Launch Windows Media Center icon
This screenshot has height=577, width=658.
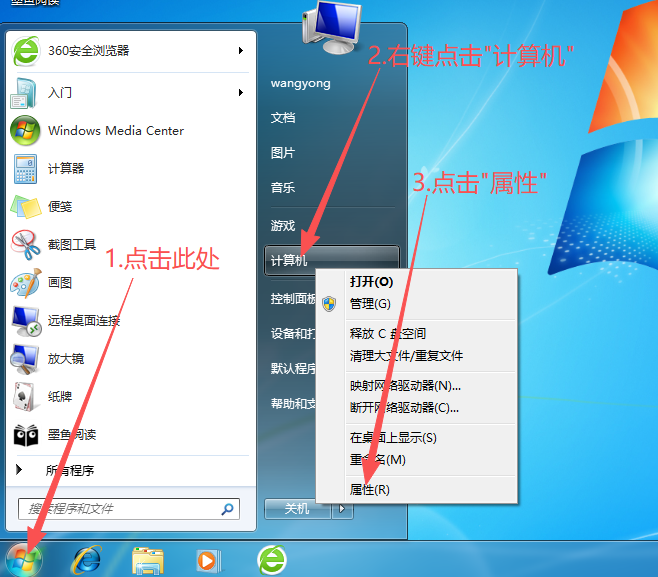pos(25,131)
